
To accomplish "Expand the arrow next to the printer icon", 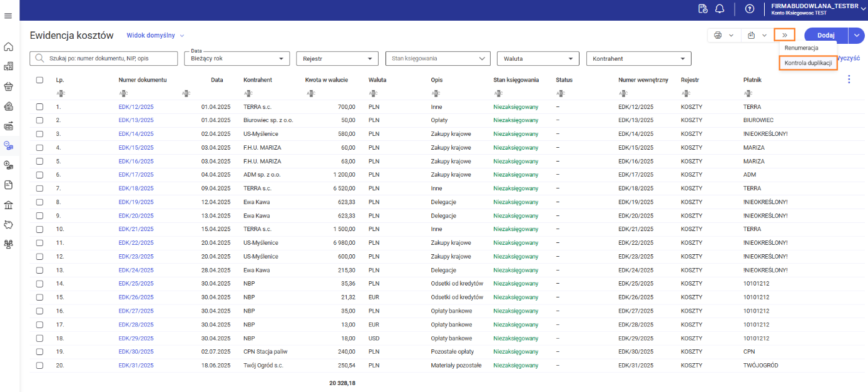I will point(731,35).
